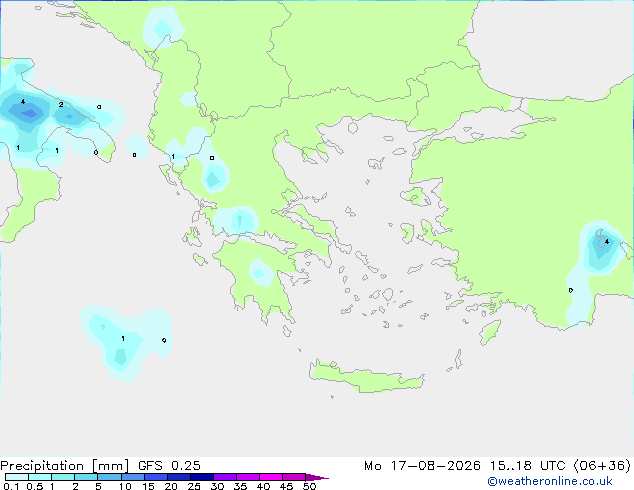
Task: Click the above-50 mm legend arrow tip
Action: point(317,477)
